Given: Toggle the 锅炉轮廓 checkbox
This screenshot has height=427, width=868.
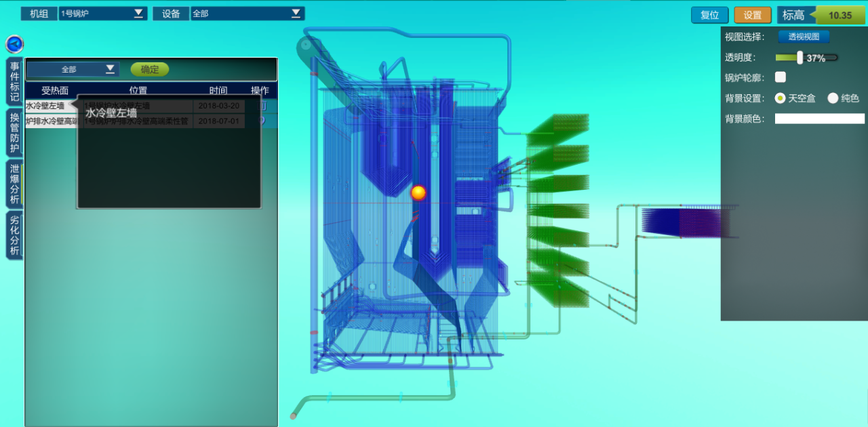Looking at the screenshot, I should [x=781, y=77].
